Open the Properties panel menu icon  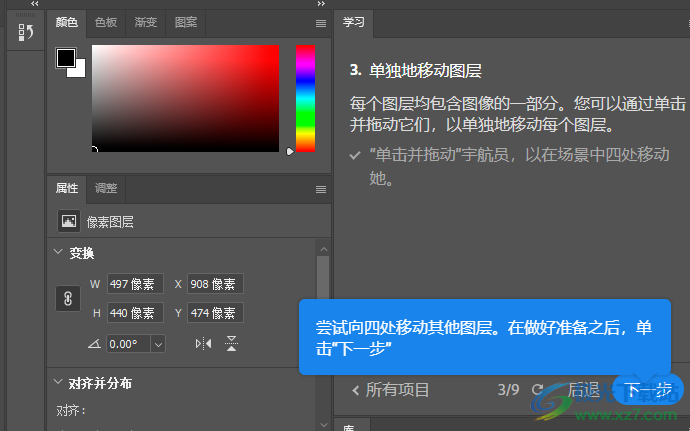tap(321, 189)
